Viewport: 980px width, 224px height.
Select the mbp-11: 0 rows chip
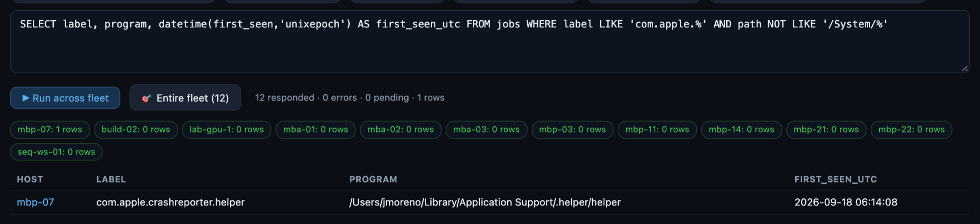click(657, 130)
